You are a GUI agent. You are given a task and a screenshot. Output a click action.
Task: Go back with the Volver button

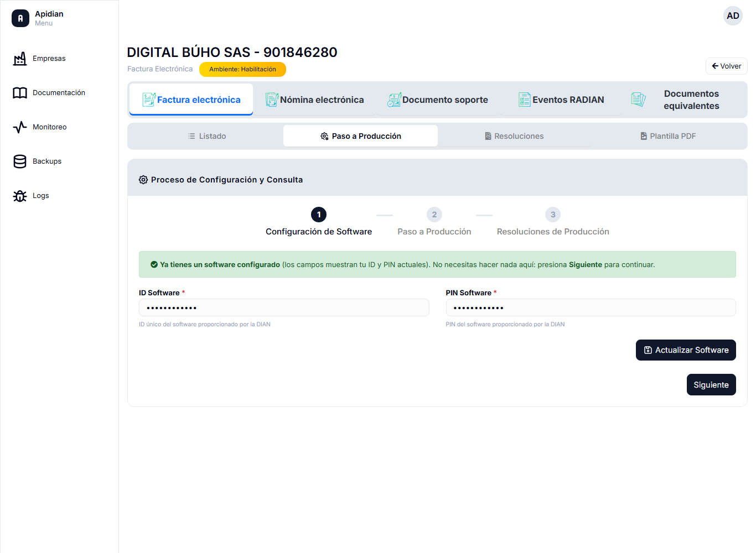point(727,66)
